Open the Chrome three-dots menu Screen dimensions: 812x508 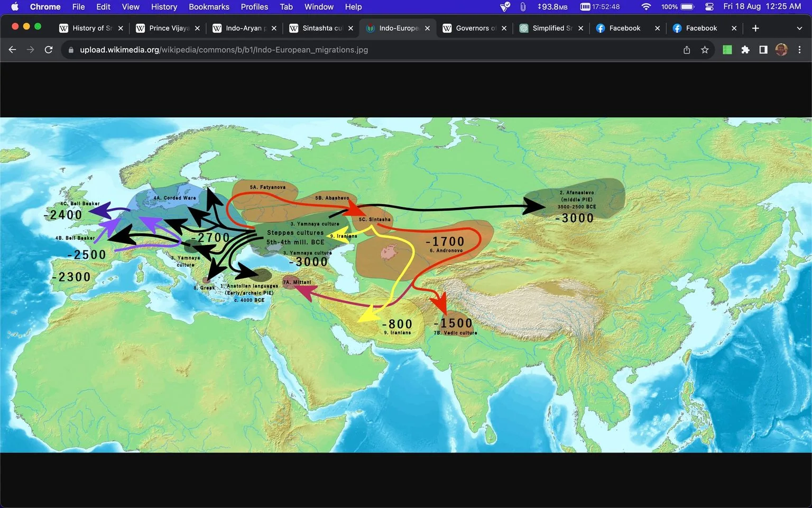(x=799, y=50)
